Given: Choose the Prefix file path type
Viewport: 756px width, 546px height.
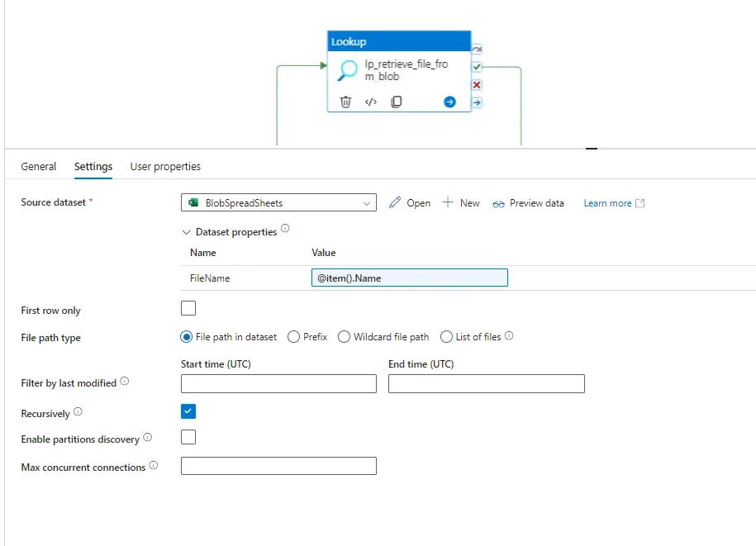Looking at the screenshot, I should pyautogui.click(x=294, y=337).
